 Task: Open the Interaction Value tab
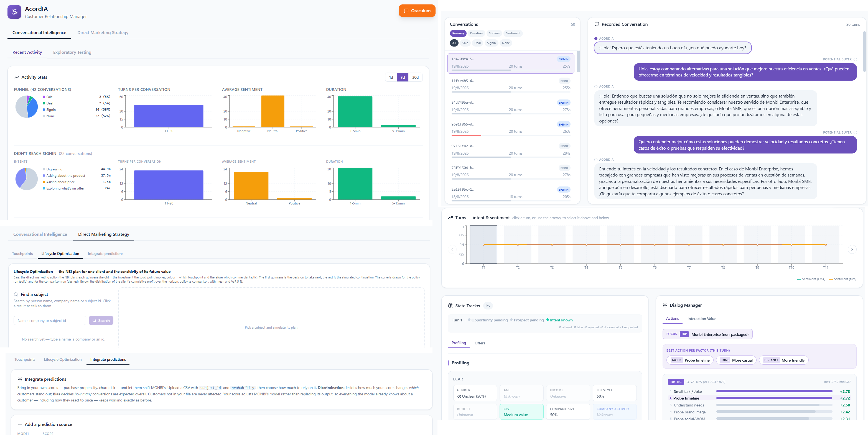702,319
